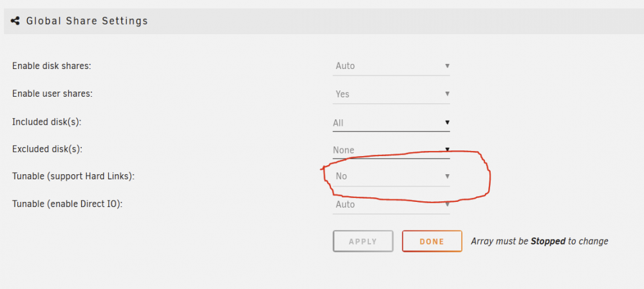
Task: Click the Tunable (enable Direct IO) label
Action: pos(68,204)
